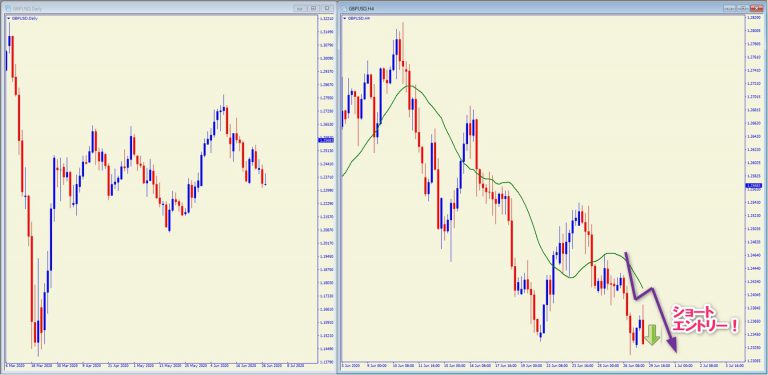Screen dimensions: 768x375
Task: Activate the GBPUSD H4 window title bar
Action: tap(539, 8)
